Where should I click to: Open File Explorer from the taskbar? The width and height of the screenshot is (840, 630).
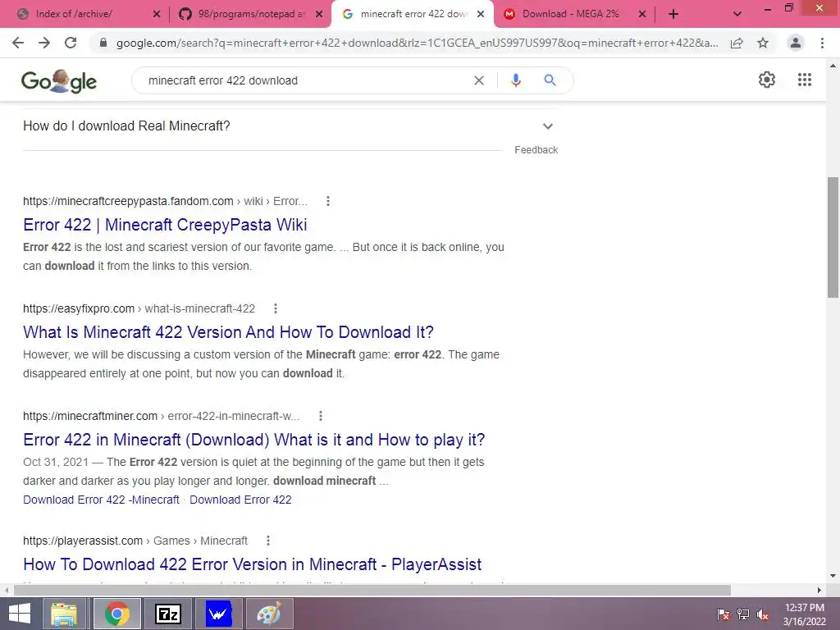click(x=64, y=614)
